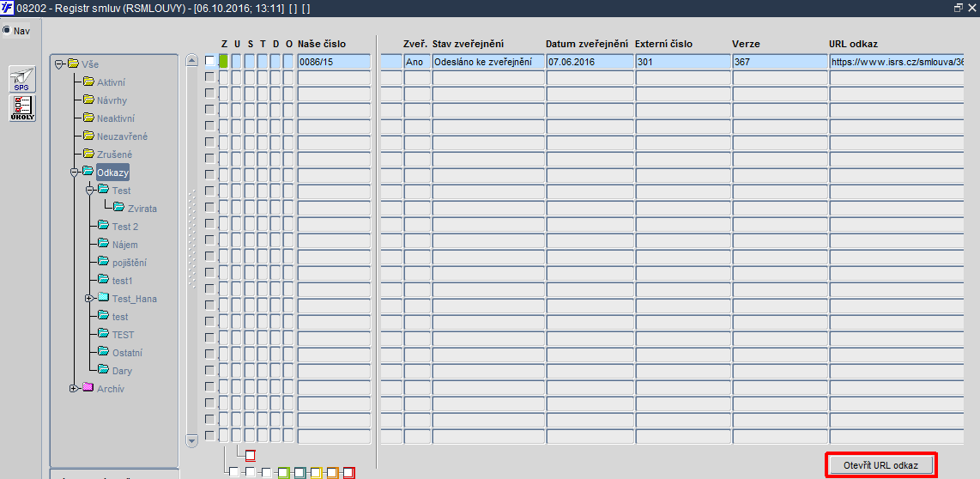Click the isrs.cz URL field
The width and height of the screenshot is (980, 479).
click(897, 61)
